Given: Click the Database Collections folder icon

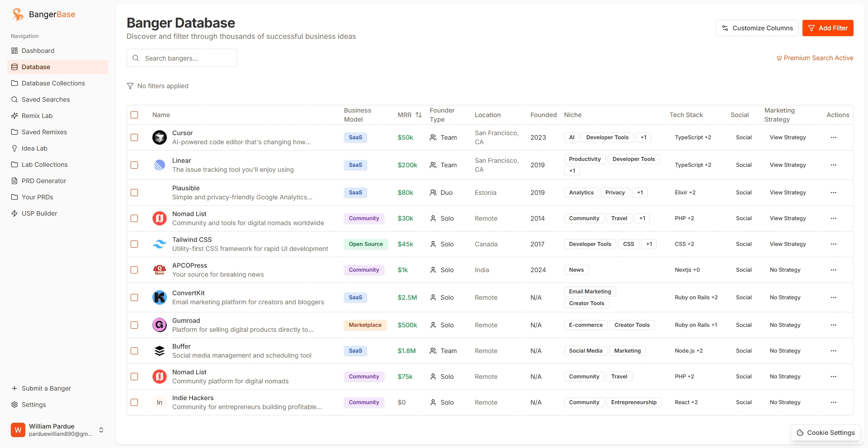Looking at the screenshot, I should [x=14, y=83].
